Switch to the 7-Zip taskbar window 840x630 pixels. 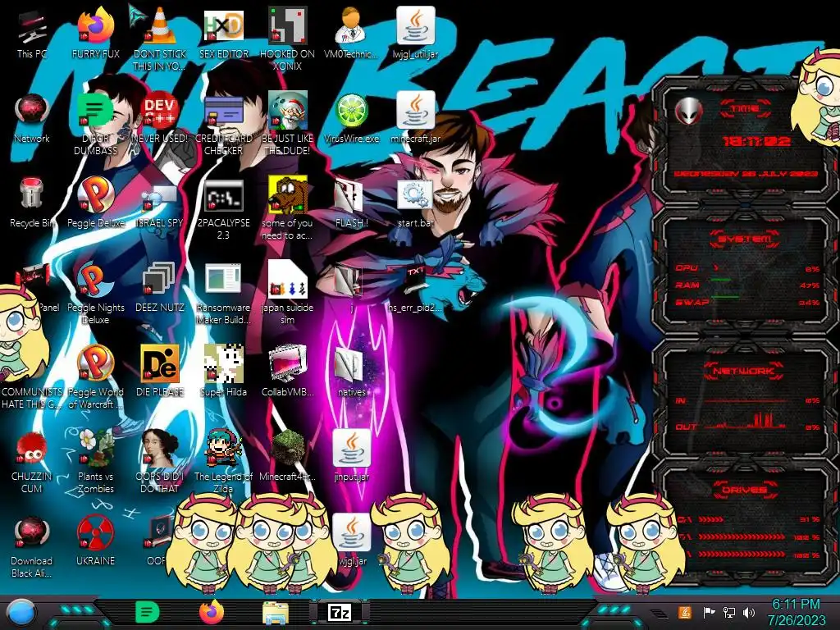tap(340, 612)
